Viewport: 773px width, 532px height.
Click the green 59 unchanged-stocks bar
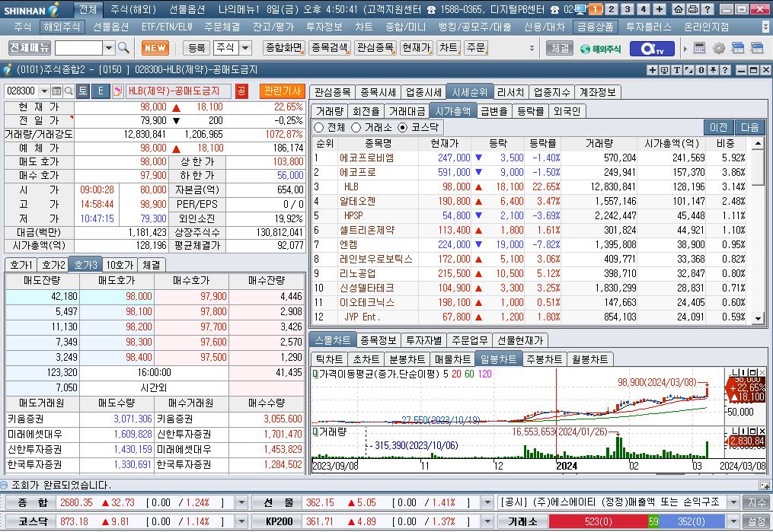653,521
